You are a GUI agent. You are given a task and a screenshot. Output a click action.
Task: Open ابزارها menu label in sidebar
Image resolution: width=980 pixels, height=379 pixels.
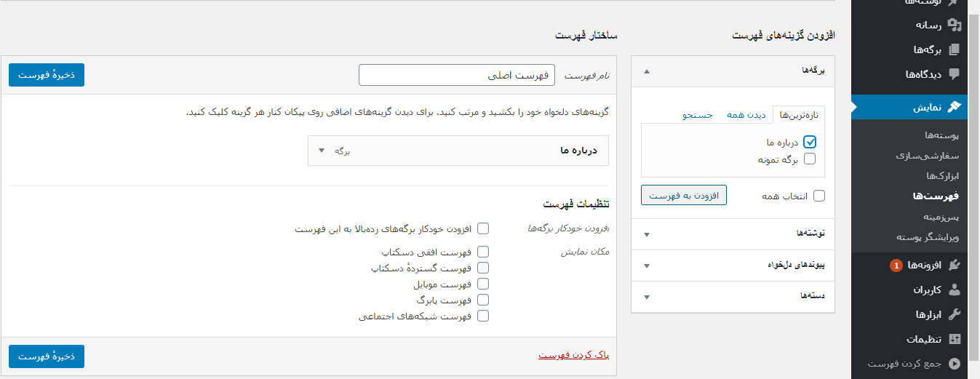(929, 314)
